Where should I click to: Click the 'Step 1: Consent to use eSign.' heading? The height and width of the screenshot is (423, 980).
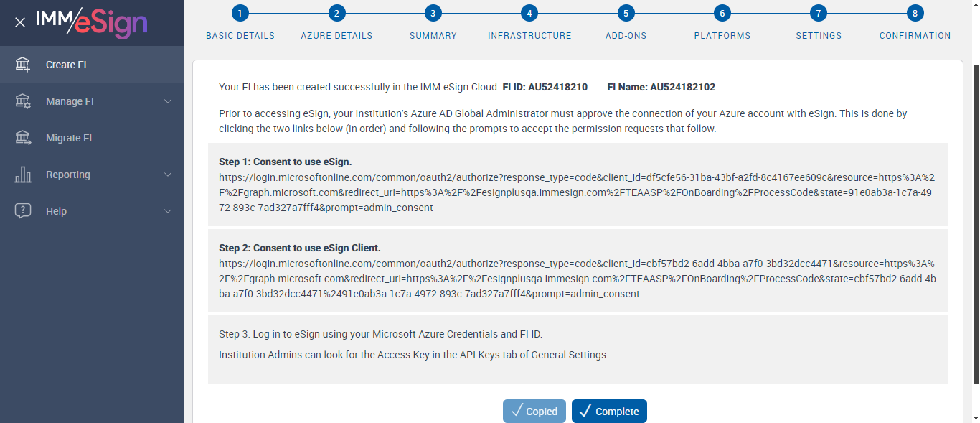point(286,162)
